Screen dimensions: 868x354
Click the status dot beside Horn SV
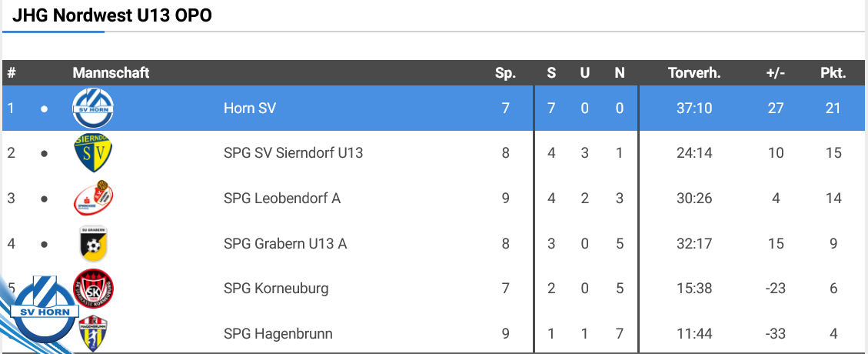click(44, 109)
